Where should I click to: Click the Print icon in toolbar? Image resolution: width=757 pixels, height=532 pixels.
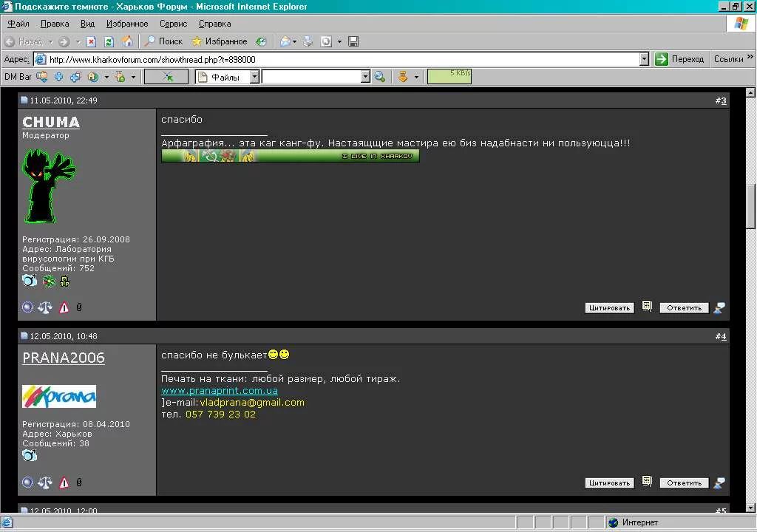308,41
